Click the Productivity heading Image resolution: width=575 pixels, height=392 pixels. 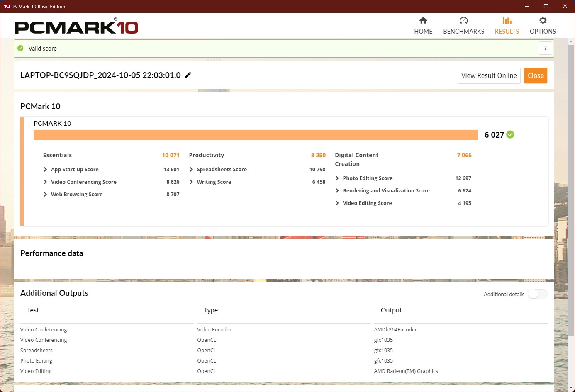(206, 155)
